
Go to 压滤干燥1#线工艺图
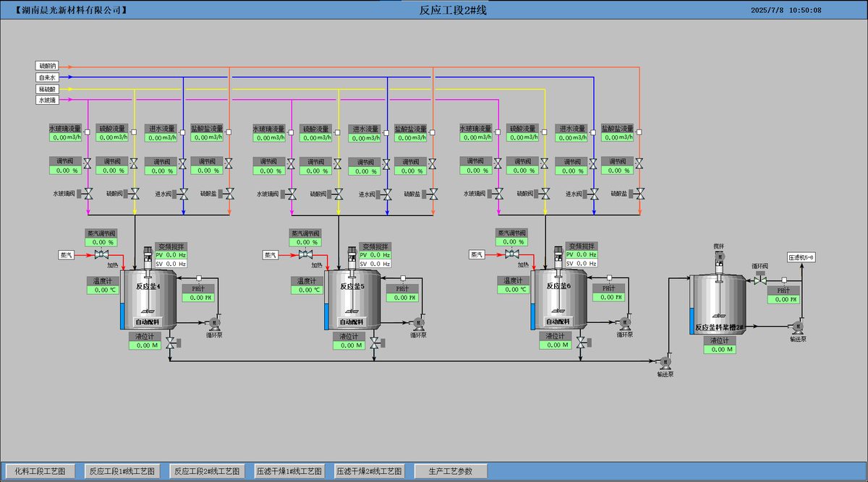289,471
